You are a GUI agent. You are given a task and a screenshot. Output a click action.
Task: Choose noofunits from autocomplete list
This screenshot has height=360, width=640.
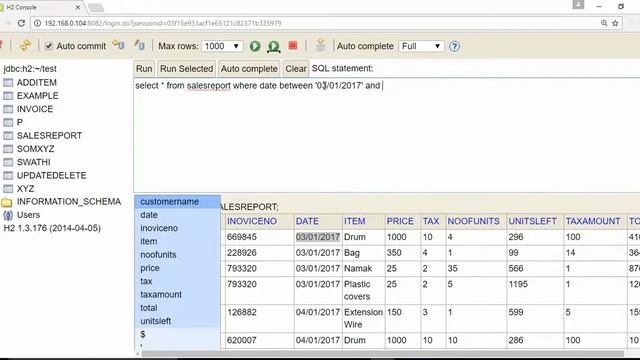tap(177, 255)
